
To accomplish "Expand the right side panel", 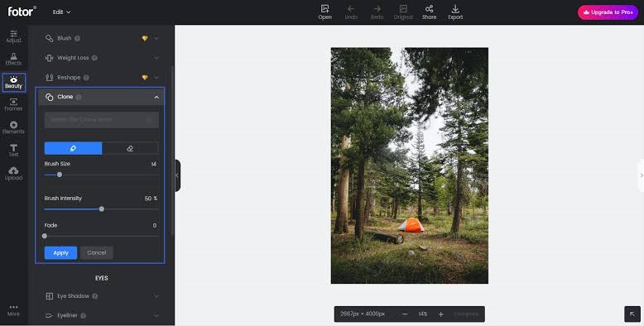I will click(642, 175).
